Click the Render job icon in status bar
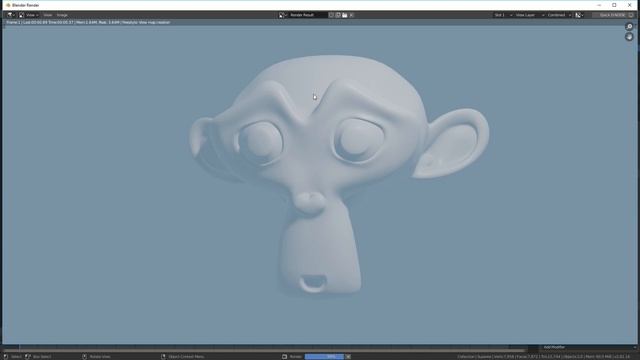 click(x=284, y=357)
